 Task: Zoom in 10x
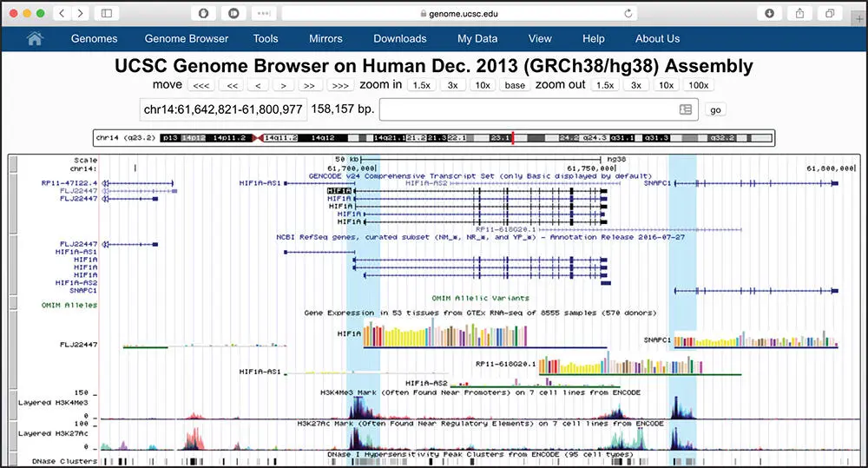[483, 85]
